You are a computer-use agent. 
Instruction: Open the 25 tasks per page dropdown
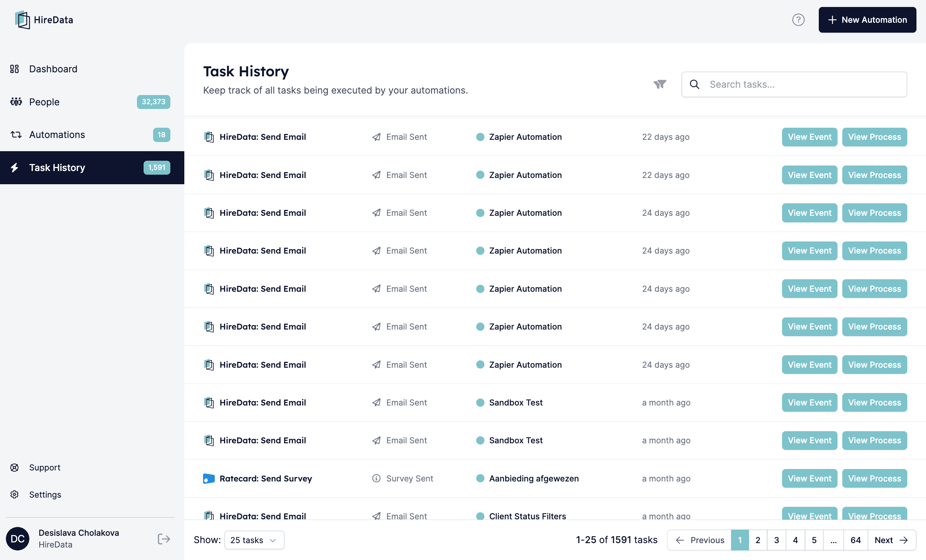254,540
